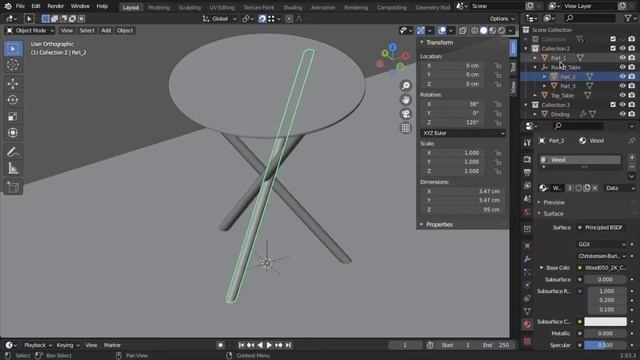
Task: Open the Modifier properties wrench tab
Action: point(527,259)
